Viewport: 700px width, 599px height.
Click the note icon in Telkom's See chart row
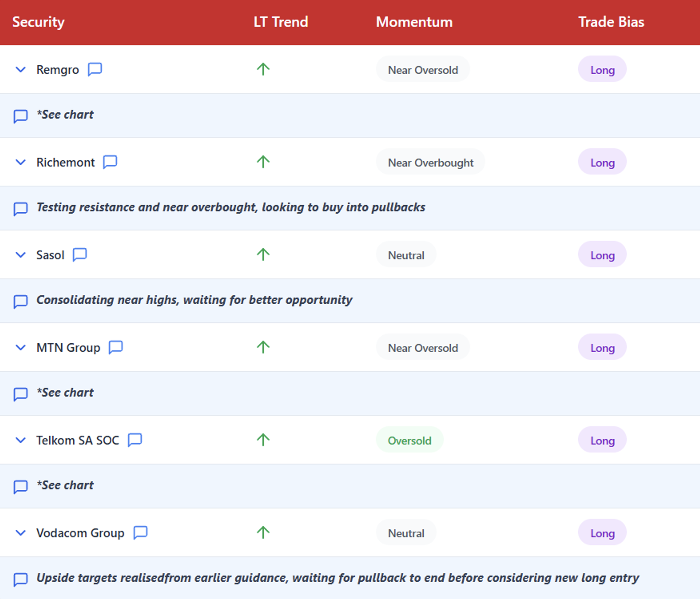pyautogui.click(x=20, y=487)
